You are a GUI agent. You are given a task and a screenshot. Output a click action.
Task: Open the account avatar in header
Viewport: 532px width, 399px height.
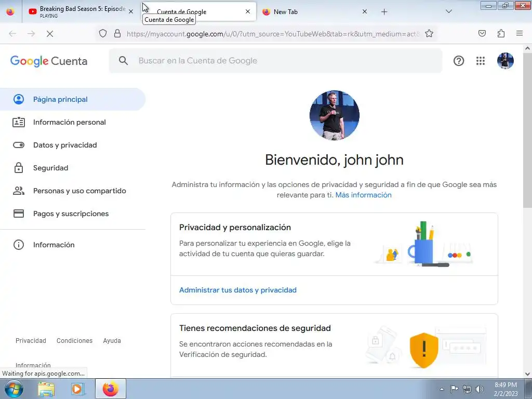click(x=505, y=61)
